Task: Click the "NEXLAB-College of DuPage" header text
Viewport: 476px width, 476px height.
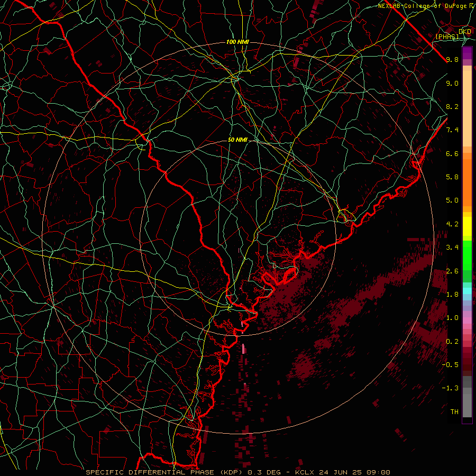Action: (422, 6)
